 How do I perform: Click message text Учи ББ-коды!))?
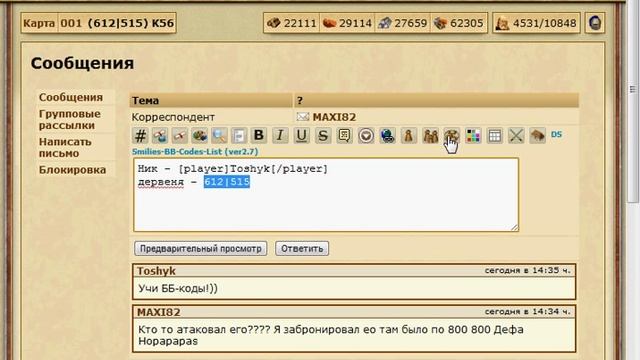tap(178, 289)
